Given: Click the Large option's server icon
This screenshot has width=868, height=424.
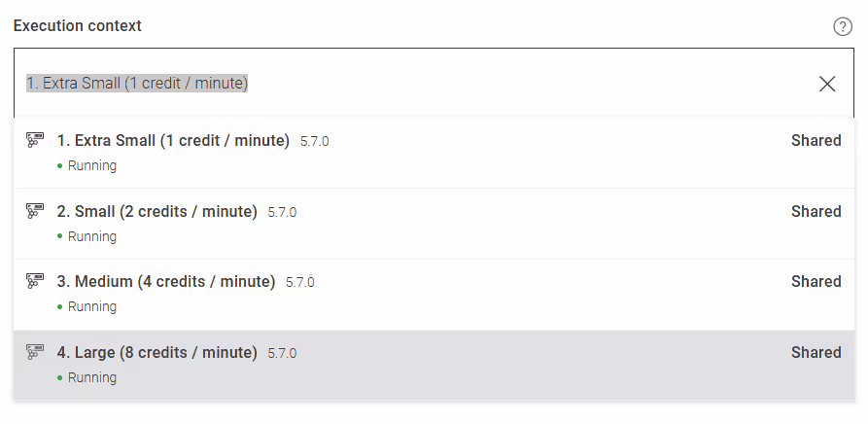Looking at the screenshot, I should click(x=35, y=352).
